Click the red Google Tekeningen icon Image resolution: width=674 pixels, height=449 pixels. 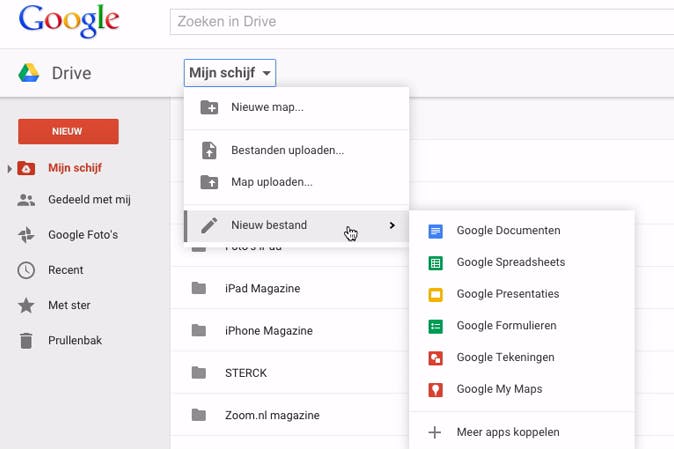(435, 358)
